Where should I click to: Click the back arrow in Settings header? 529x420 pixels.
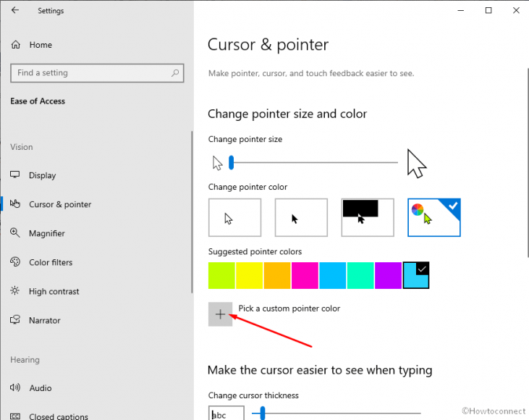click(15, 11)
